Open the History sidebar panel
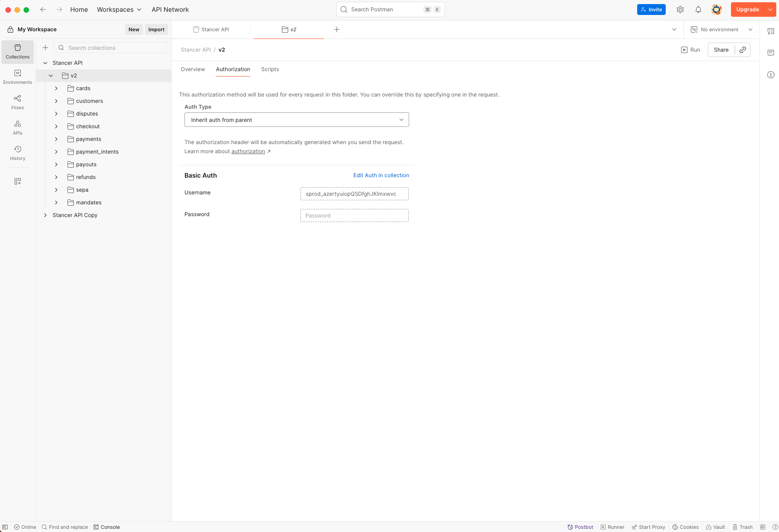The height and width of the screenshot is (532, 779). pos(18,153)
